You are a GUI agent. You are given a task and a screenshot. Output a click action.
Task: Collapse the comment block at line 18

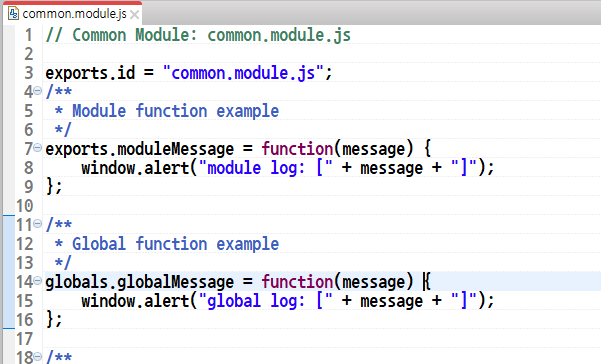(37, 357)
